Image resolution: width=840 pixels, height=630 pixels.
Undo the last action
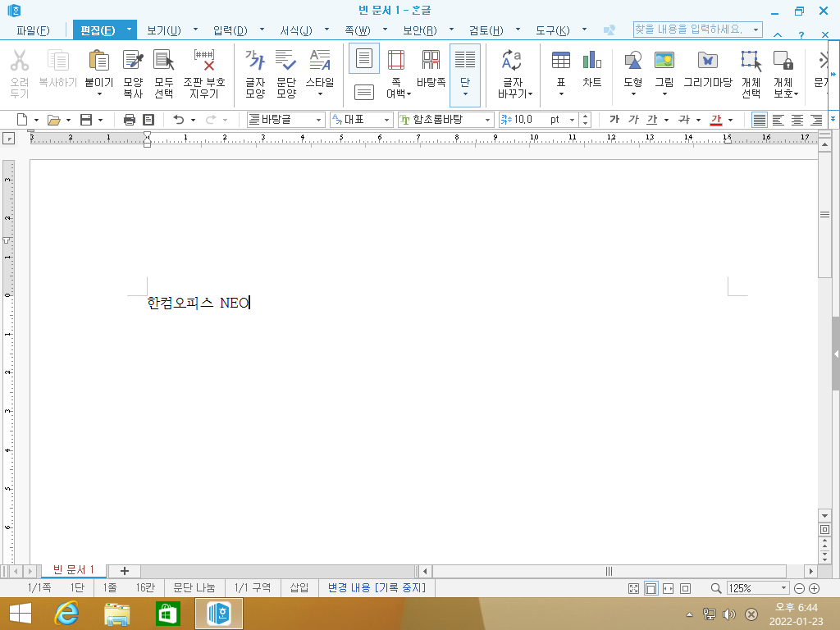pos(178,120)
